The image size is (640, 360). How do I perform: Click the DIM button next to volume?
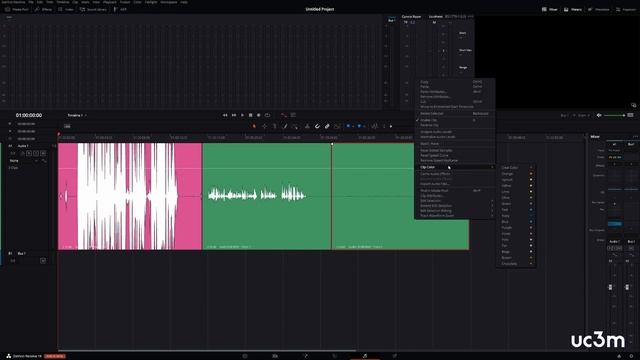[631, 116]
